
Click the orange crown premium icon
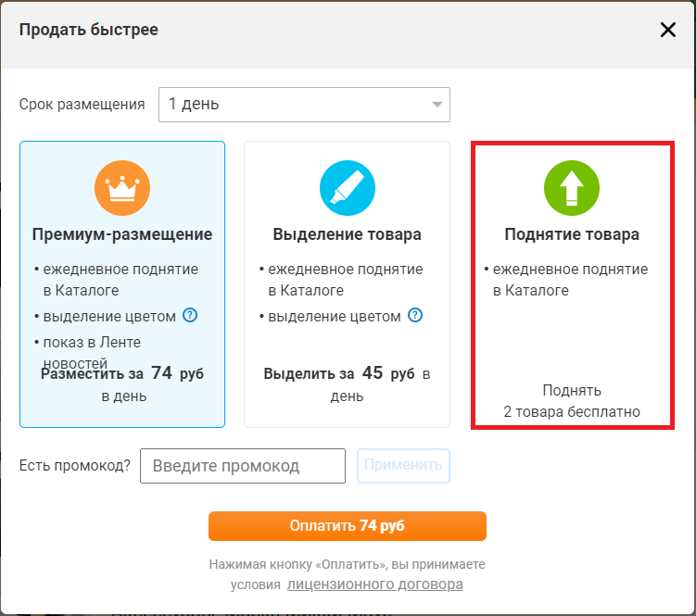(122, 188)
